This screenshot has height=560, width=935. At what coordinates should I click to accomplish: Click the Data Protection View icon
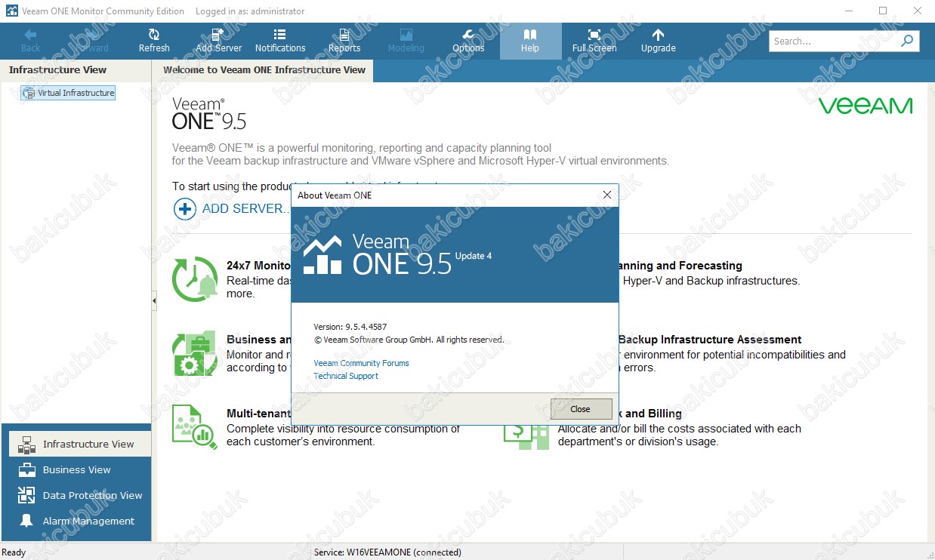click(x=26, y=495)
